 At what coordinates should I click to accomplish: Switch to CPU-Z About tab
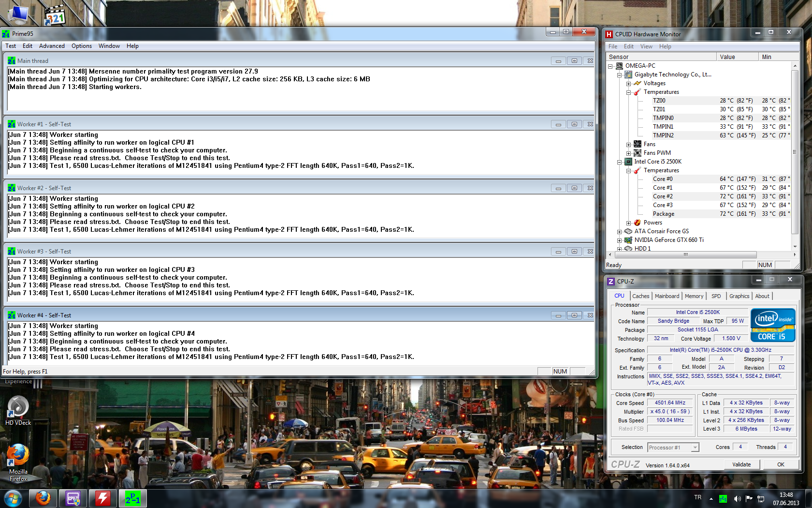(x=762, y=296)
